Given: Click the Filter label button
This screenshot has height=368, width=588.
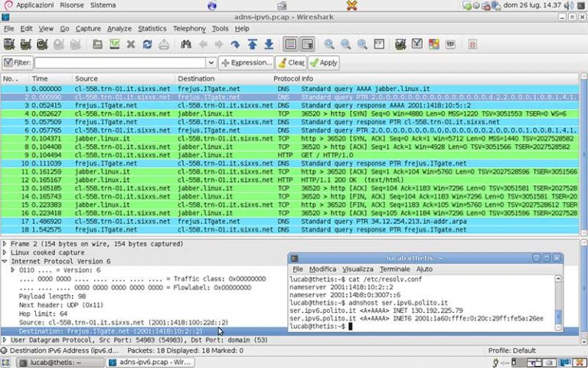Looking at the screenshot, I should (18, 63).
